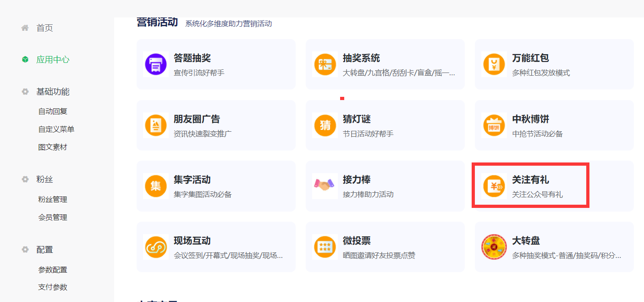
Task: Open the 大转盘 wheel icon
Action: [x=494, y=247]
